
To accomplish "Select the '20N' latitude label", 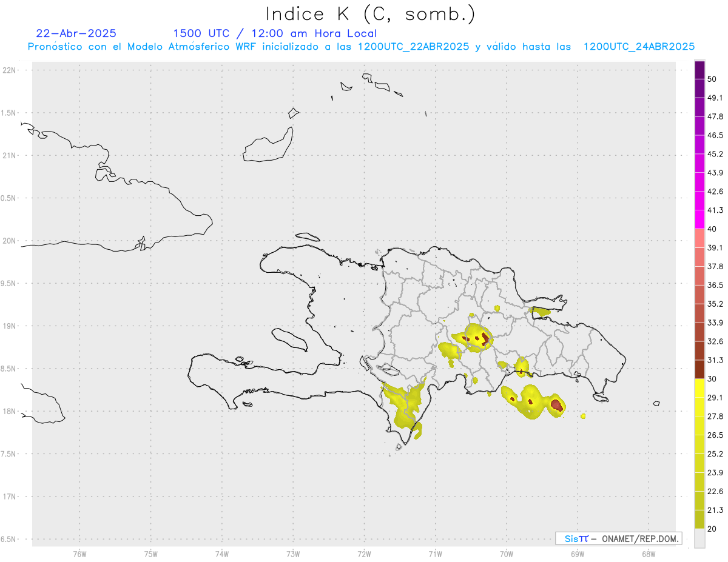I will pyautogui.click(x=10, y=241).
